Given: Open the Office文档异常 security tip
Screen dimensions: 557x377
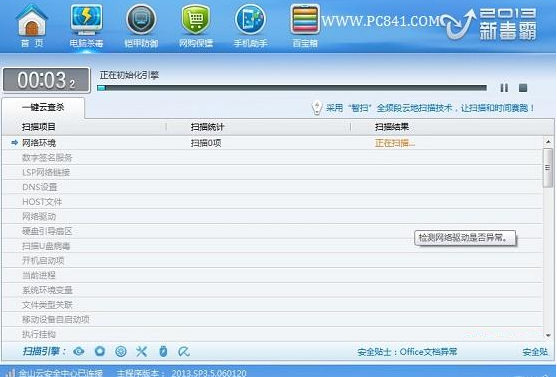Looking at the screenshot, I should coord(407,352).
